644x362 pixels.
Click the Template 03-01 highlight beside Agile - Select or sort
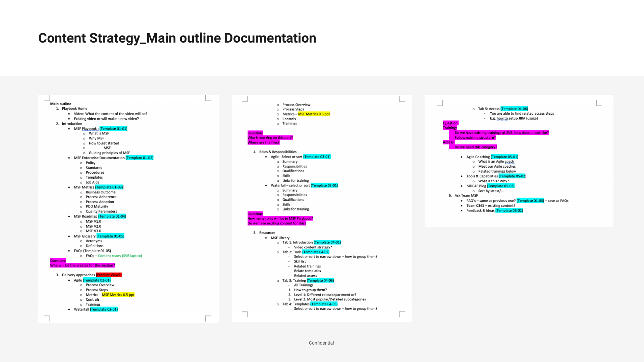(x=317, y=157)
